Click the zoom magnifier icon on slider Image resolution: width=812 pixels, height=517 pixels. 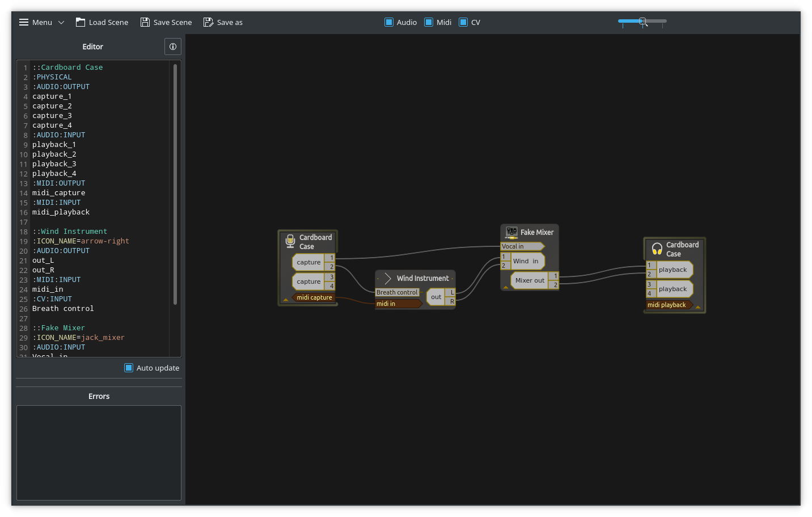pyautogui.click(x=643, y=22)
